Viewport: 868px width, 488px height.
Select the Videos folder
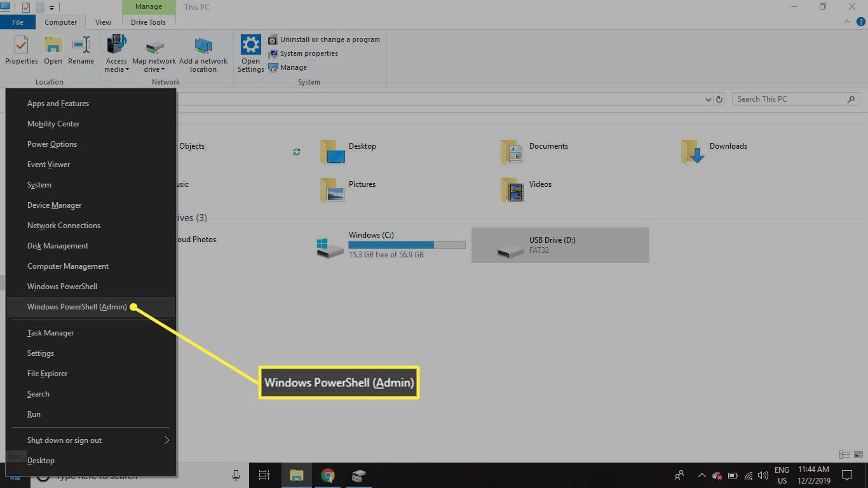click(x=526, y=190)
